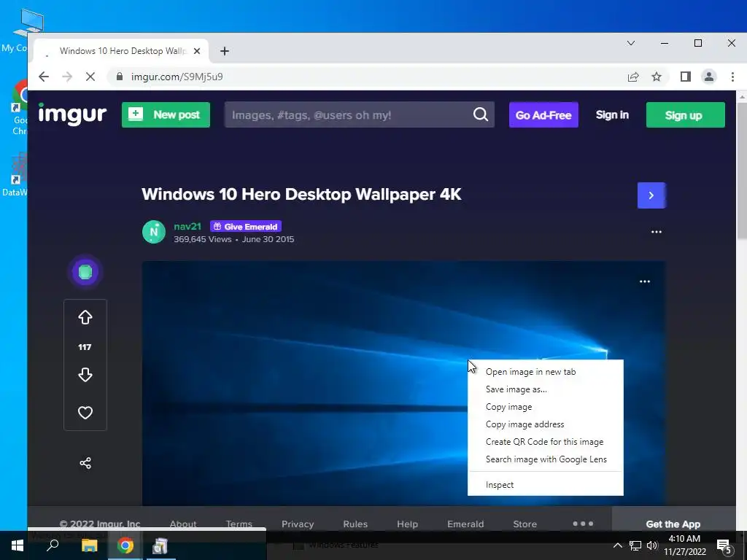
Task: Click Google Chrome desktop shortcut
Action: pos(19,107)
